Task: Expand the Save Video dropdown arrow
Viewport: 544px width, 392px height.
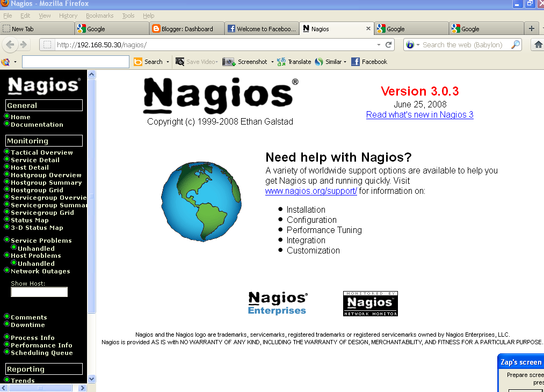Action: (217, 62)
